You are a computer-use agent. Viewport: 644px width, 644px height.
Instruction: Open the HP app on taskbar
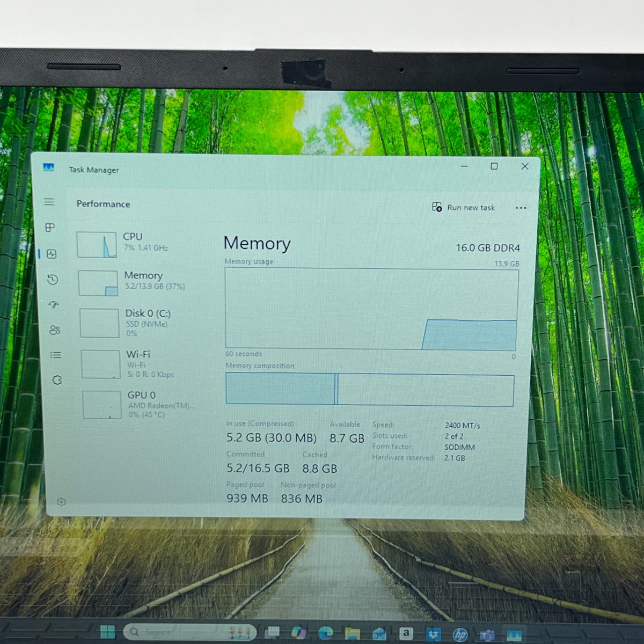tap(460, 634)
